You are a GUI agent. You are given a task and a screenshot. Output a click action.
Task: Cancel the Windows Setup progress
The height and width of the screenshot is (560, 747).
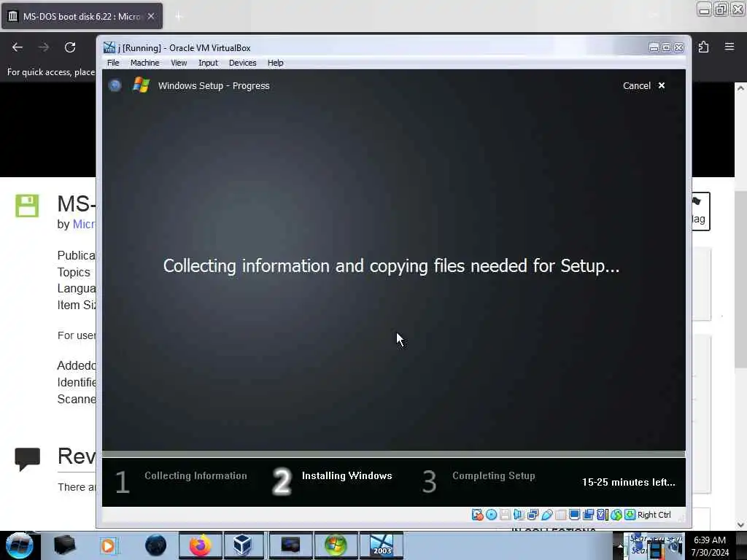pyautogui.click(x=636, y=86)
